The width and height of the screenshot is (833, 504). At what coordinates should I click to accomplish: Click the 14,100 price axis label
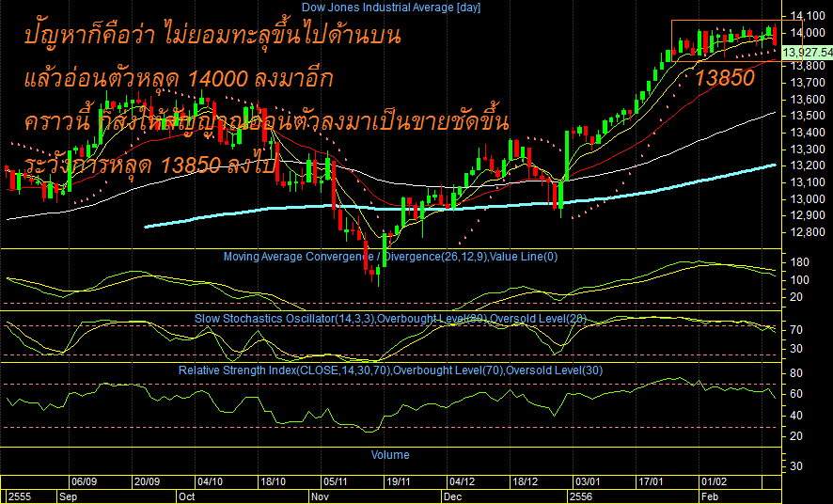808,16
